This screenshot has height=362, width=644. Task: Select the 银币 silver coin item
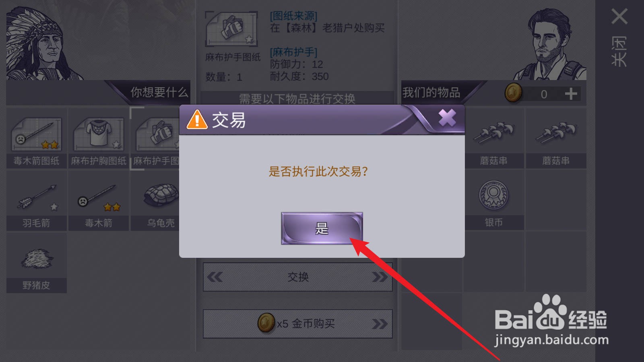494,200
